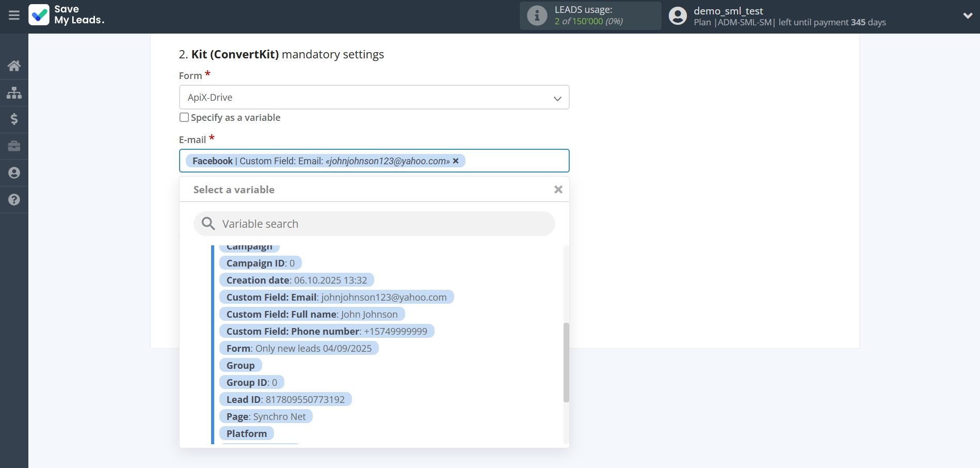Select the connections hierarchy icon in sidebar
This screenshot has height=468, width=980.
point(14,92)
